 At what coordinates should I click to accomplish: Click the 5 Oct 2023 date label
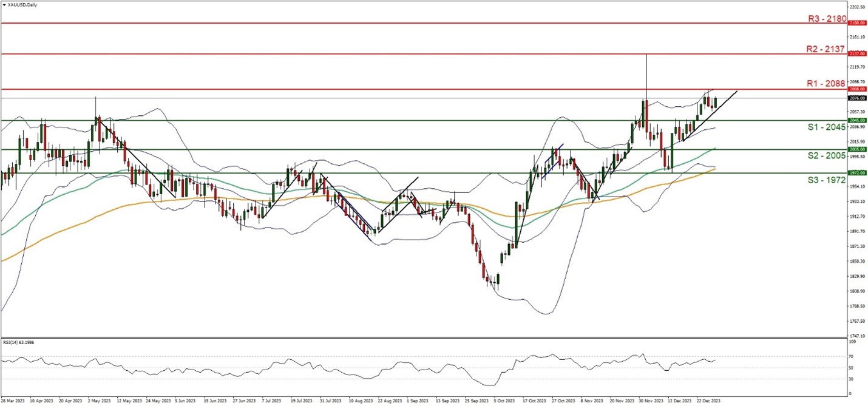coord(503,401)
